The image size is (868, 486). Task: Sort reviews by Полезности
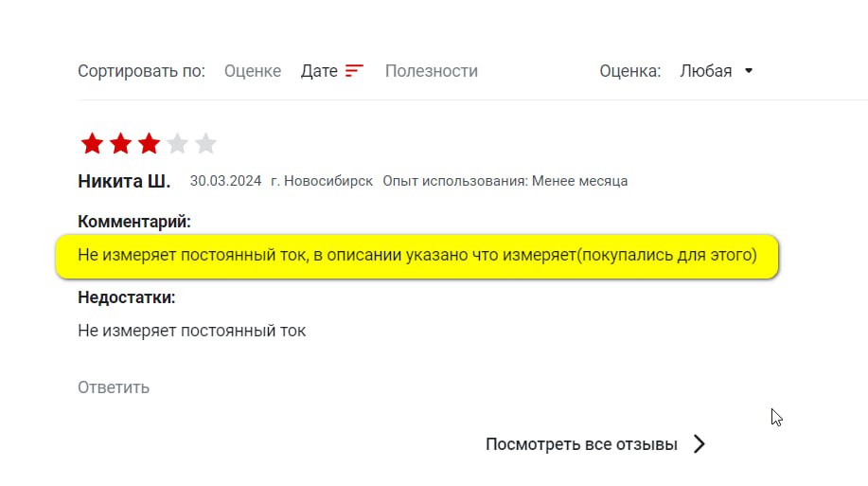432,71
